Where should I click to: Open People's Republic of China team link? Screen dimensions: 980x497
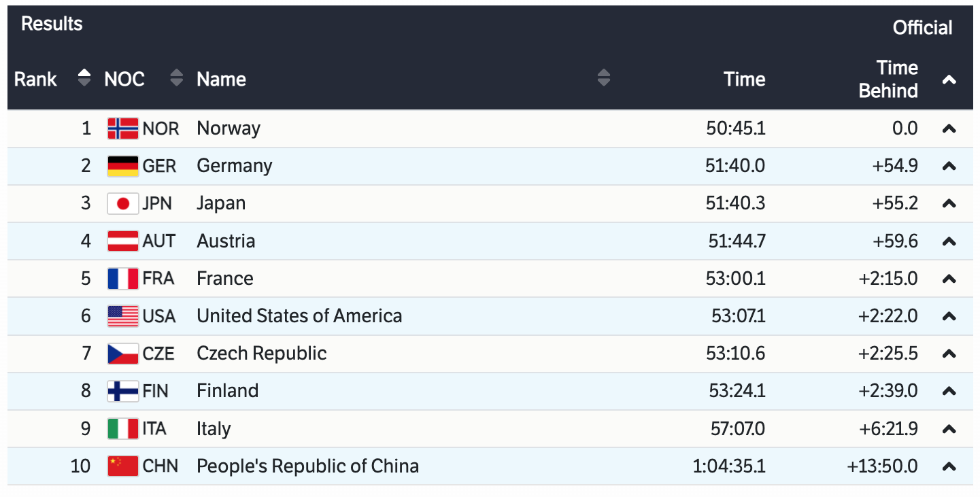pyautogui.click(x=307, y=466)
